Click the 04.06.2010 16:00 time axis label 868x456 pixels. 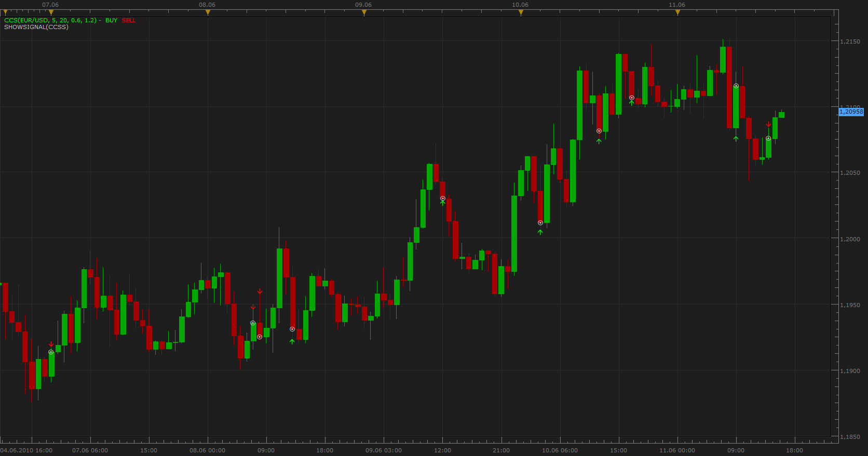[x=26, y=450]
